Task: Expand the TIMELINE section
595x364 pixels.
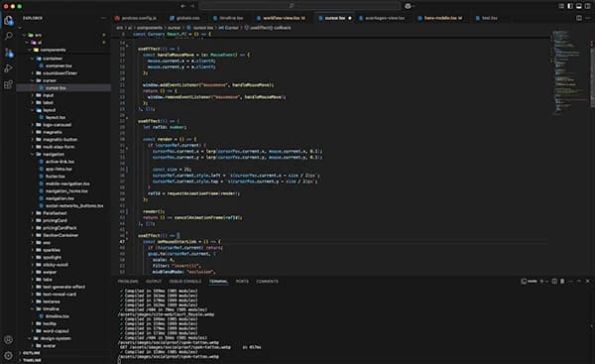Action: (x=32, y=360)
